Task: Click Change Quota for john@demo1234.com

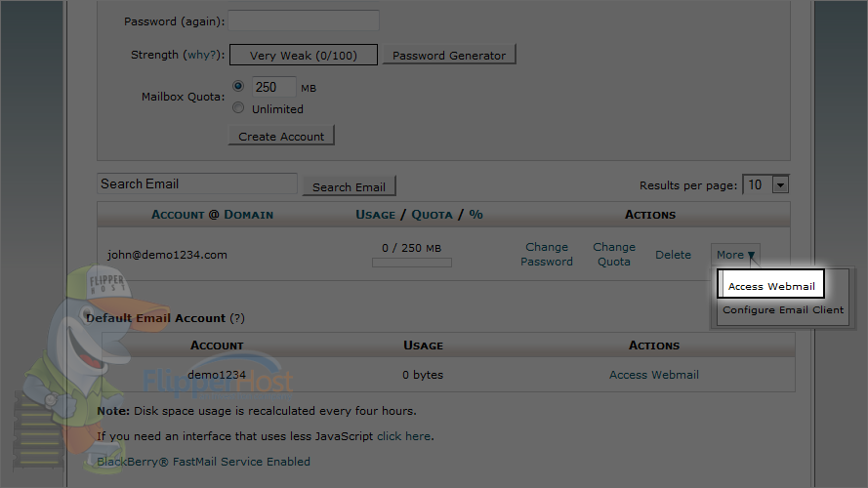Action: [x=614, y=254]
